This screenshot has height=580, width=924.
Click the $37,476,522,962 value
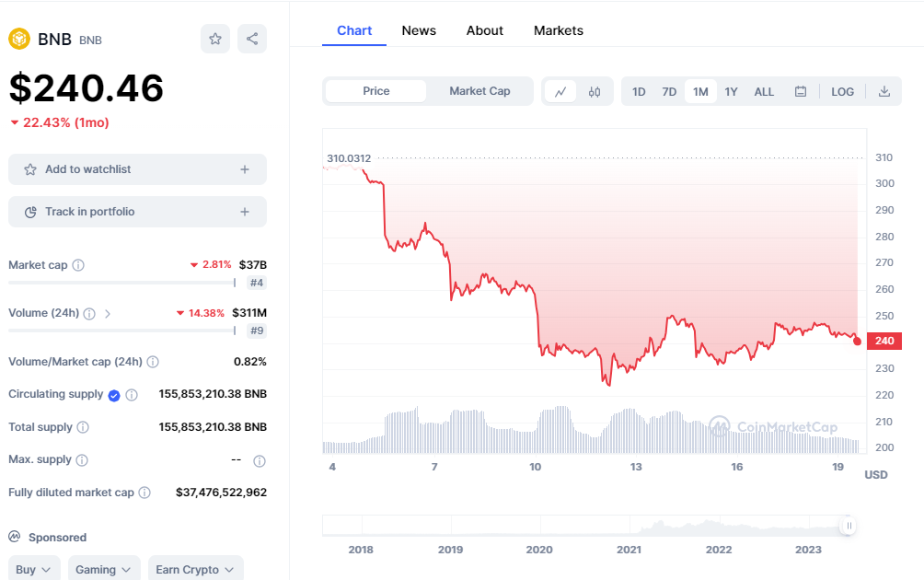pyautogui.click(x=221, y=493)
